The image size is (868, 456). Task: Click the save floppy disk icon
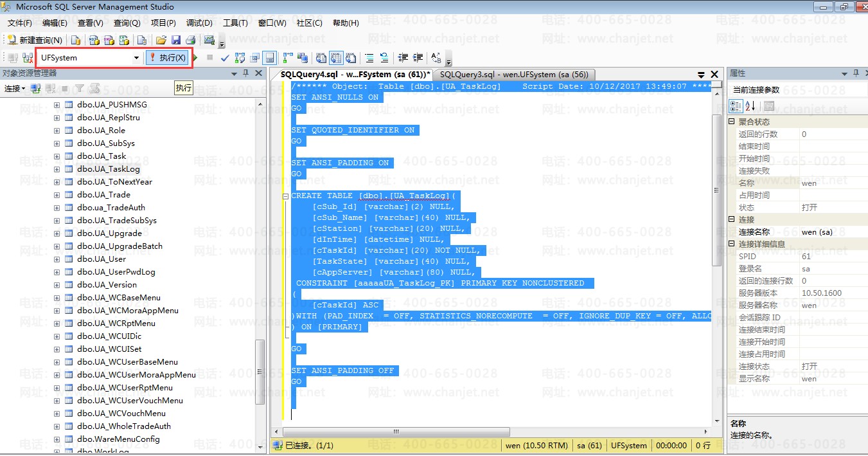pos(175,41)
